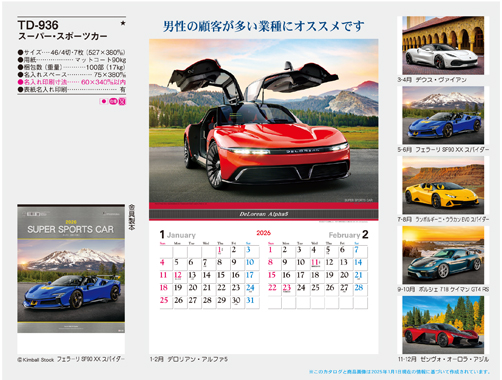
Task: Click the 男性の顧客が多い業種 headline text
Action: tap(264, 26)
